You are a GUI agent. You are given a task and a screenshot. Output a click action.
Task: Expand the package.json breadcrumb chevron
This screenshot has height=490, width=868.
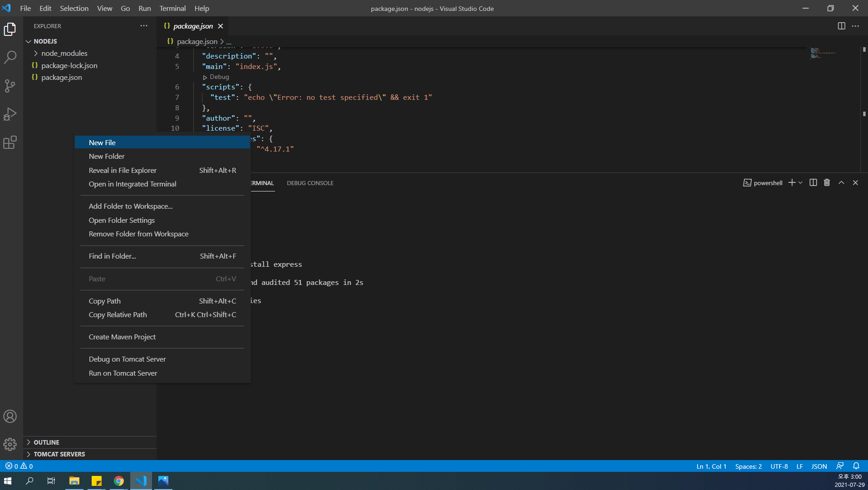[222, 42]
